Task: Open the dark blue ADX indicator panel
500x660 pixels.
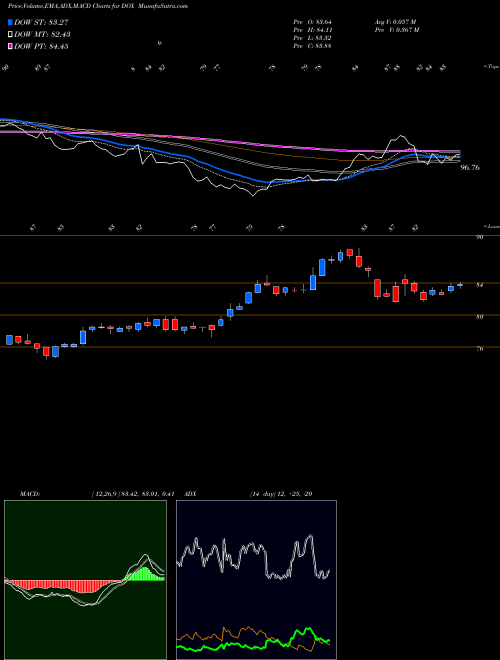Action: click(256, 580)
